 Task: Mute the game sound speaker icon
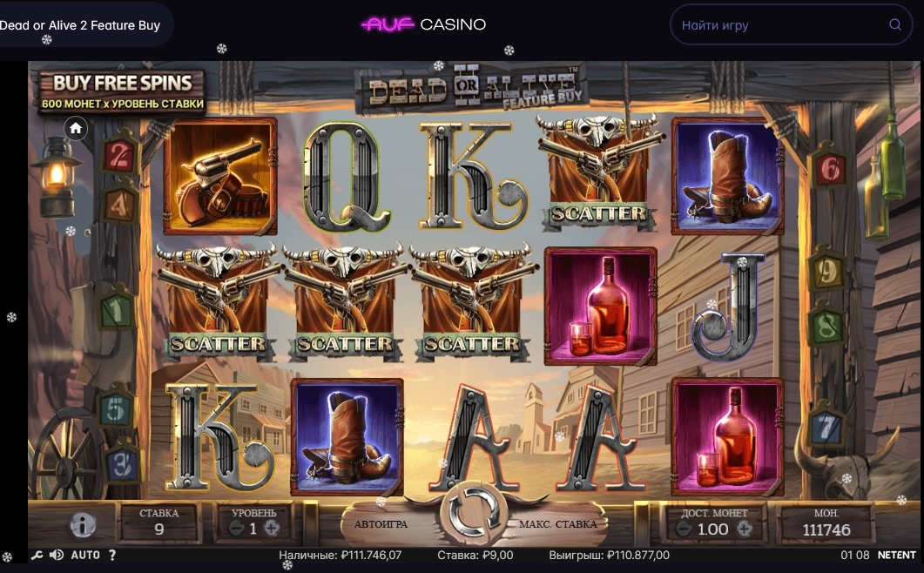pos(57,555)
